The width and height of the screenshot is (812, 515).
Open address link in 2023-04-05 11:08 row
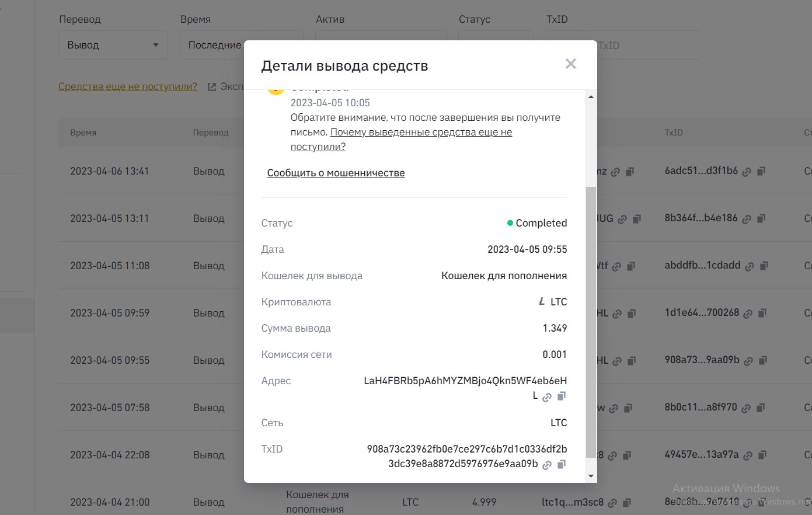(616, 267)
